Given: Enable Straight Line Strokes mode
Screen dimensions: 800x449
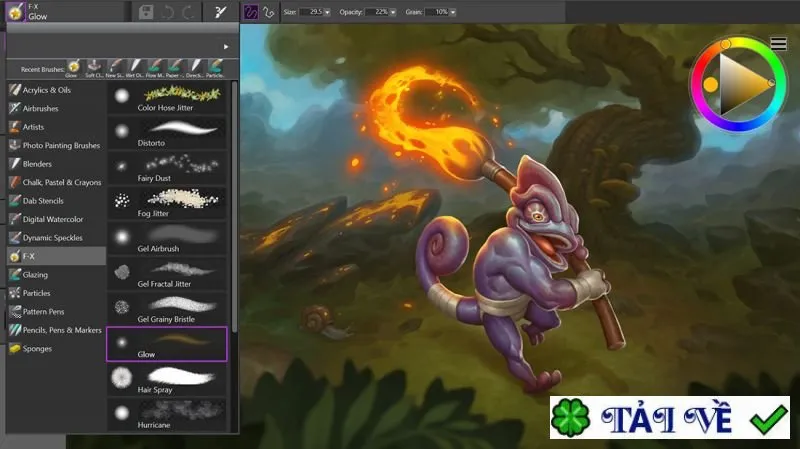Looking at the screenshot, I should coord(269,12).
